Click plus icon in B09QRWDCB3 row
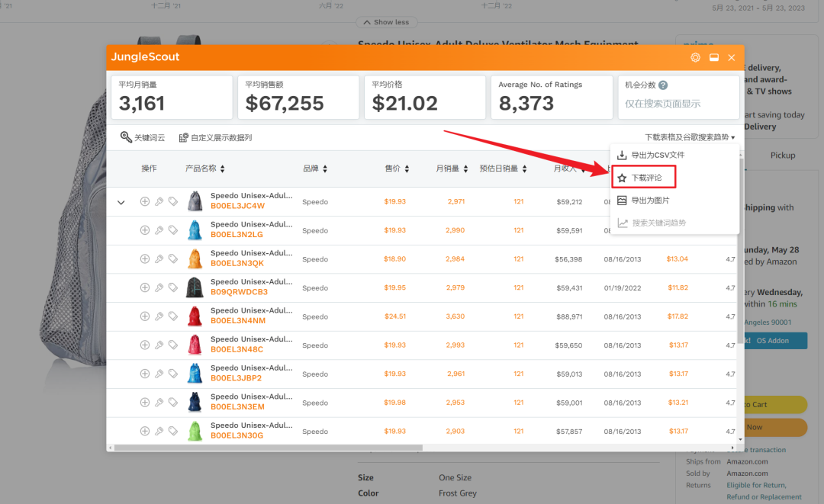The image size is (824, 504). click(x=144, y=287)
